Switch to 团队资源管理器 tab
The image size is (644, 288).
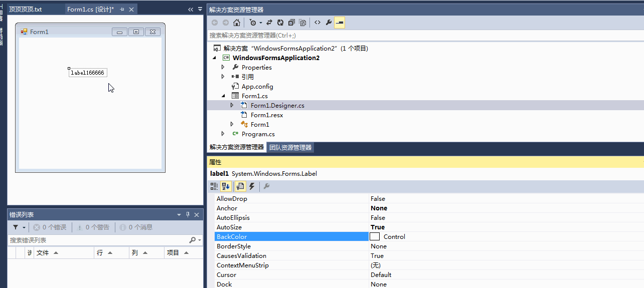pos(290,147)
